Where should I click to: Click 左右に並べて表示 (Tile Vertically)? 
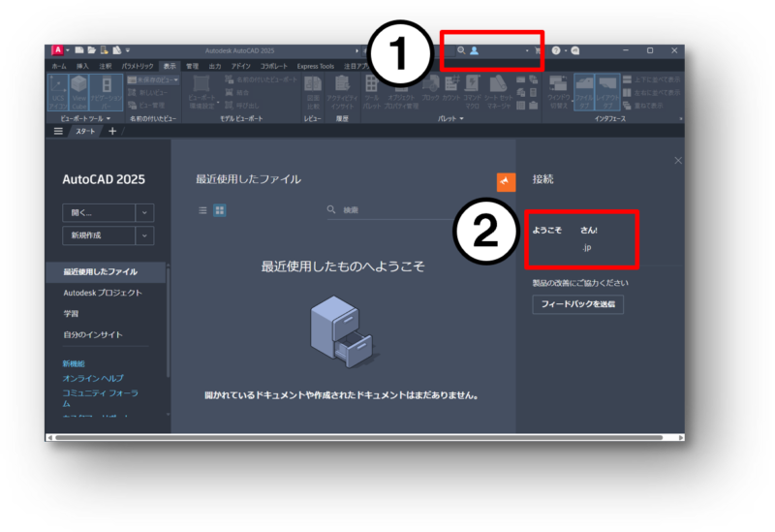(x=651, y=92)
